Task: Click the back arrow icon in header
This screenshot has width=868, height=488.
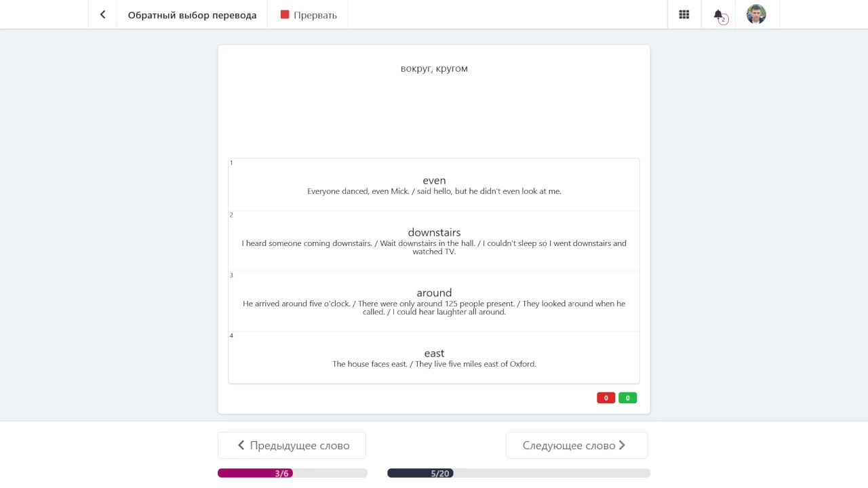Action: tap(102, 14)
